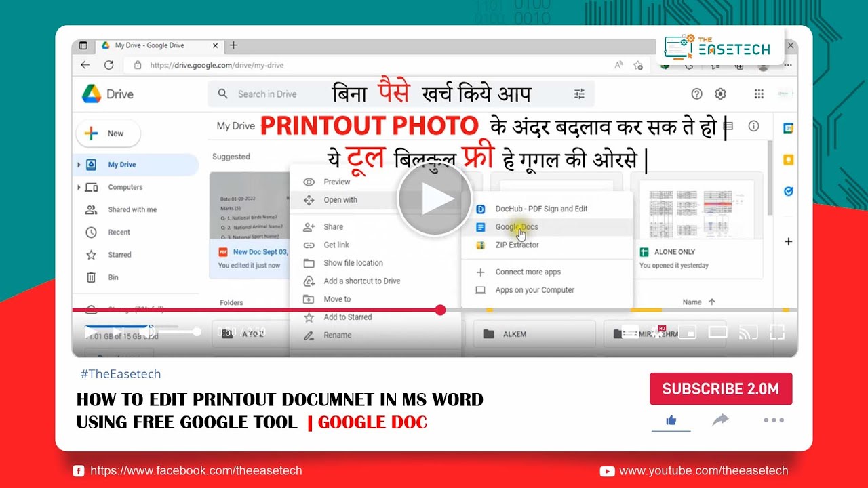
Task: Click the New button in Drive
Action: [108, 134]
